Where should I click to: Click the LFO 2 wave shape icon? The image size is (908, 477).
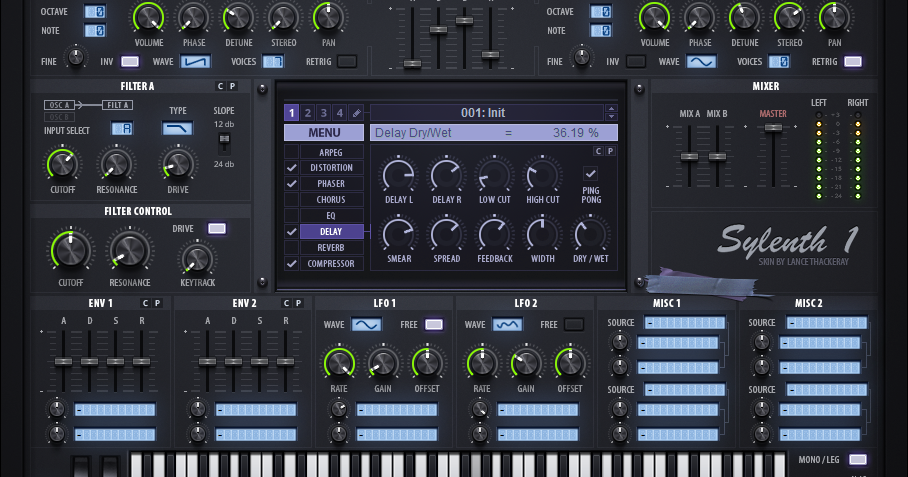(507, 325)
